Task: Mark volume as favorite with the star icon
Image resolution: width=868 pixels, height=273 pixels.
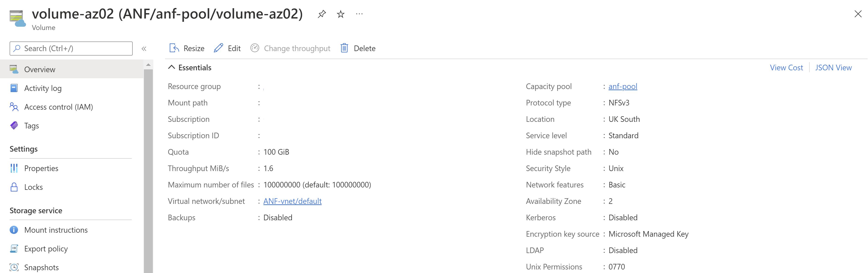Action: pos(341,14)
